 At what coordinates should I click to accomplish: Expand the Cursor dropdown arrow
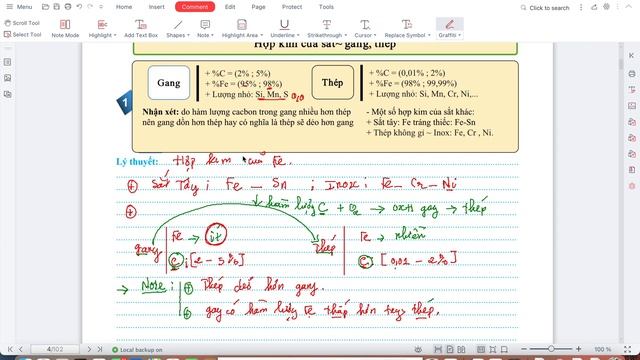tap(375, 36)
